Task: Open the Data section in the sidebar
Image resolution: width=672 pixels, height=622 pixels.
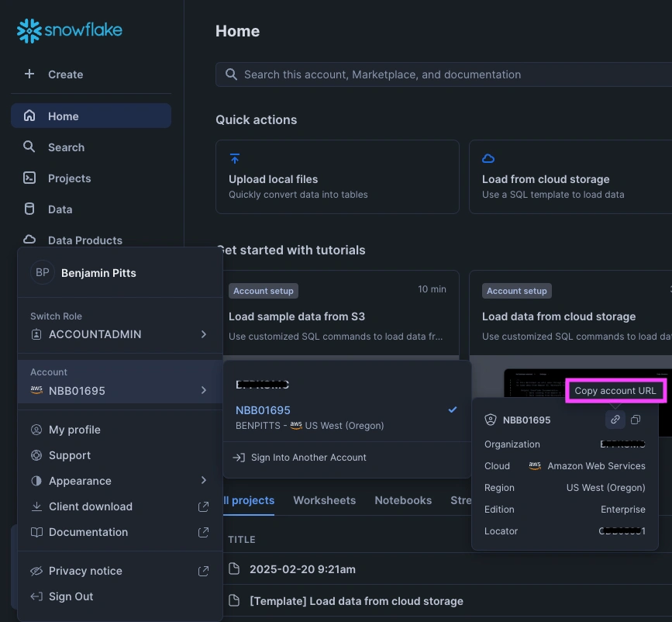Action: coord(91,209)
